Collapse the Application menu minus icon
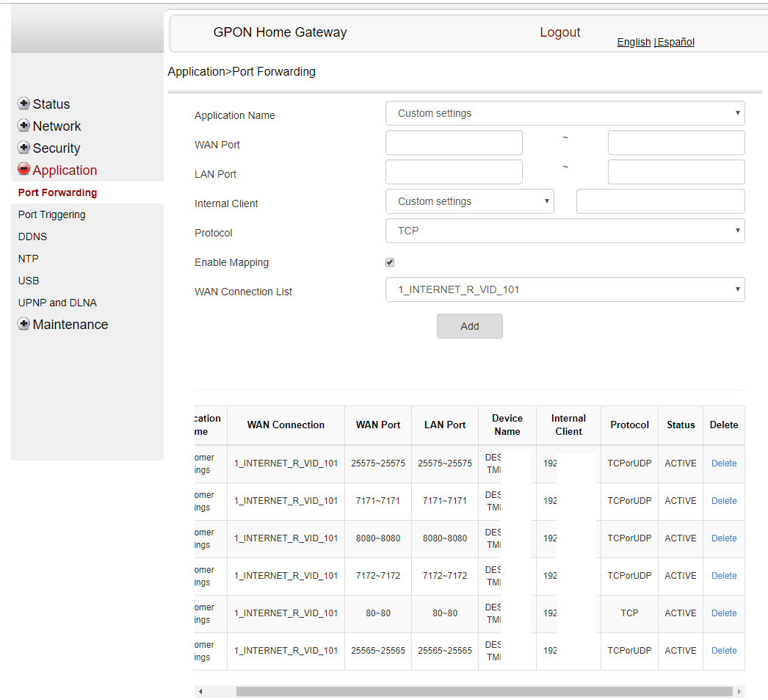 tap(23, 169)
